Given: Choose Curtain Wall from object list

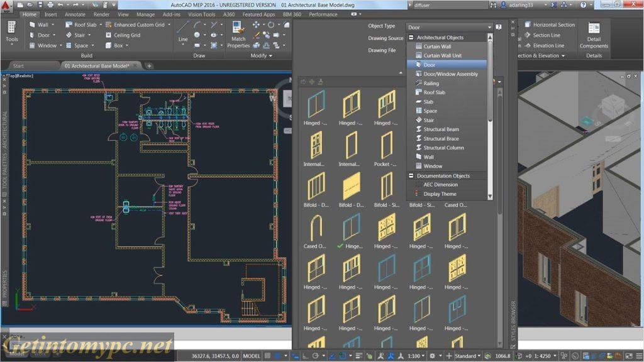Looking at the screenshot, I should tap(447, 47).
